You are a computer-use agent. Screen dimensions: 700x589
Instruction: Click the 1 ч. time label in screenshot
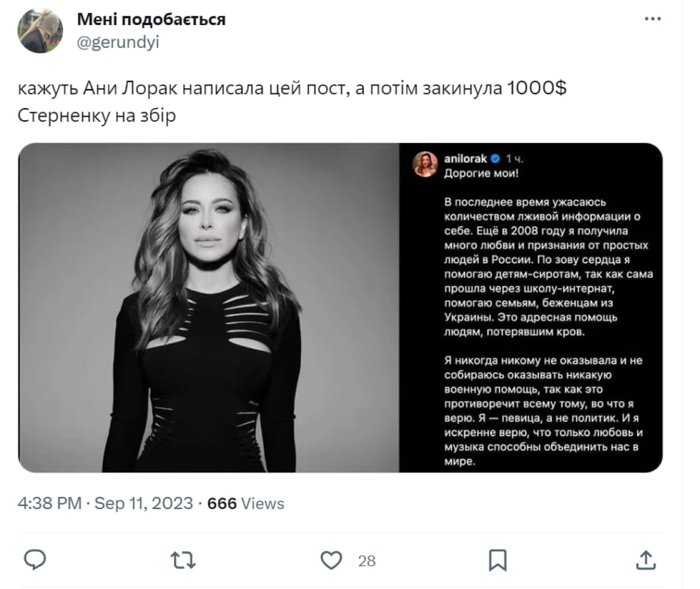coord(515,159)
